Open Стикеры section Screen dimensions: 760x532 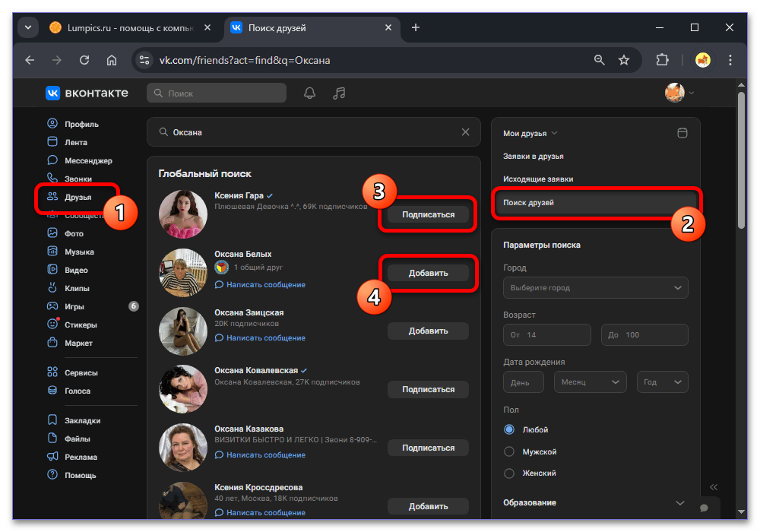point(72,325)
